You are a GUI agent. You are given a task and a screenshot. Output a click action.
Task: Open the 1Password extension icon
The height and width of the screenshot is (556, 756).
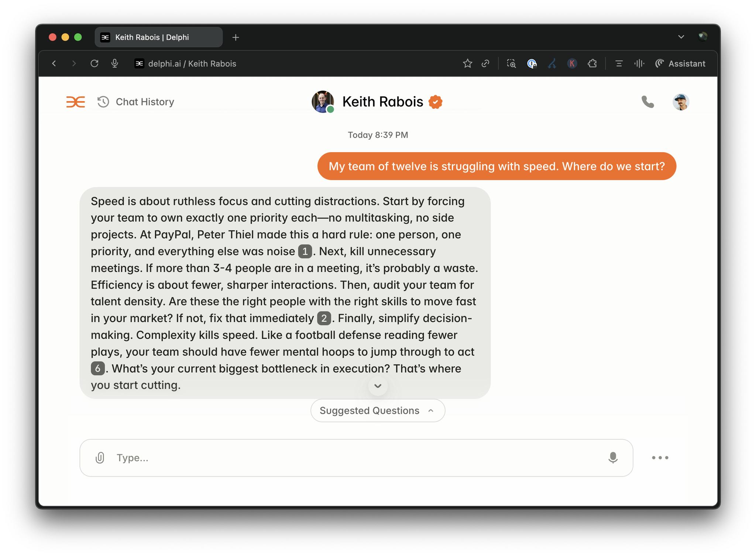pos(532,64)
